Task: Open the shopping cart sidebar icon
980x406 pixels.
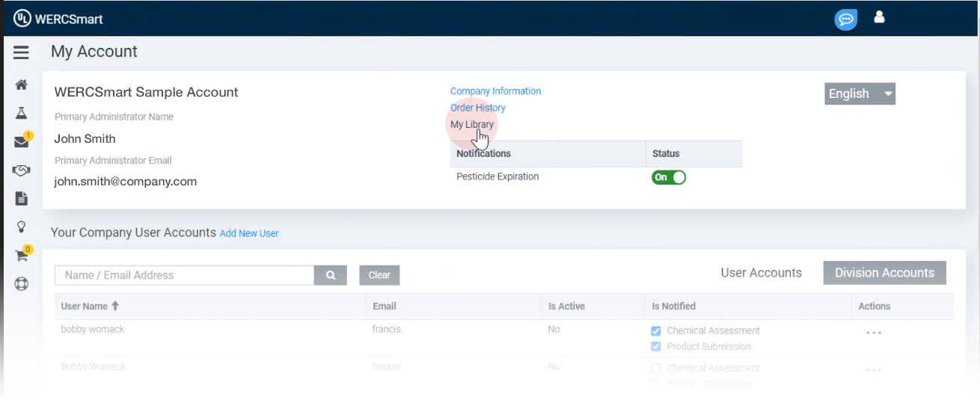Action: [x=21, y=256]
